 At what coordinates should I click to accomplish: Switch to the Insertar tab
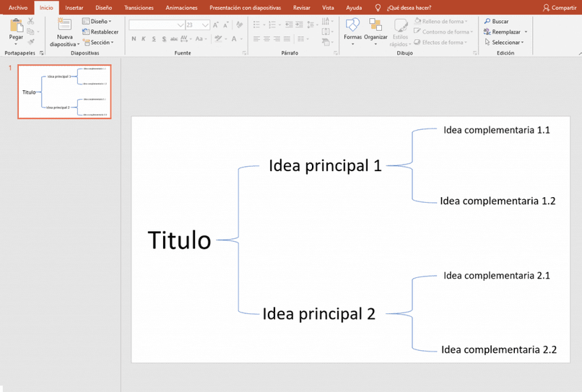click(74, 8)
